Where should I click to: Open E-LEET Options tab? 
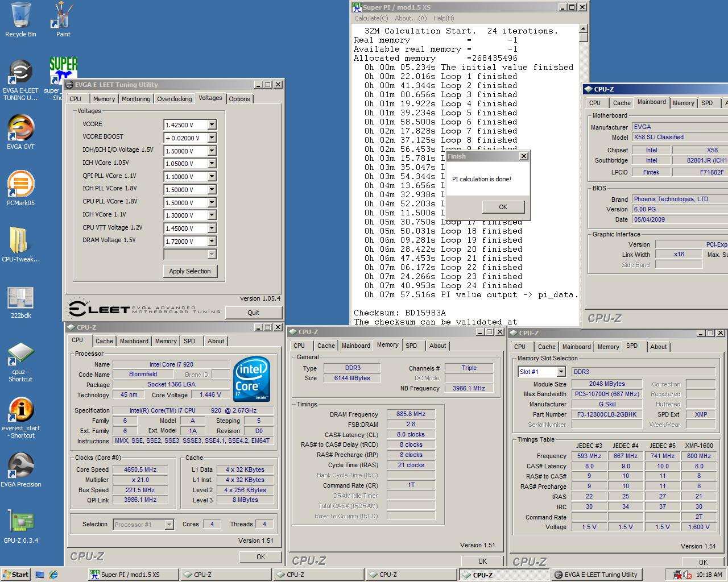click(x=239, y=99)
